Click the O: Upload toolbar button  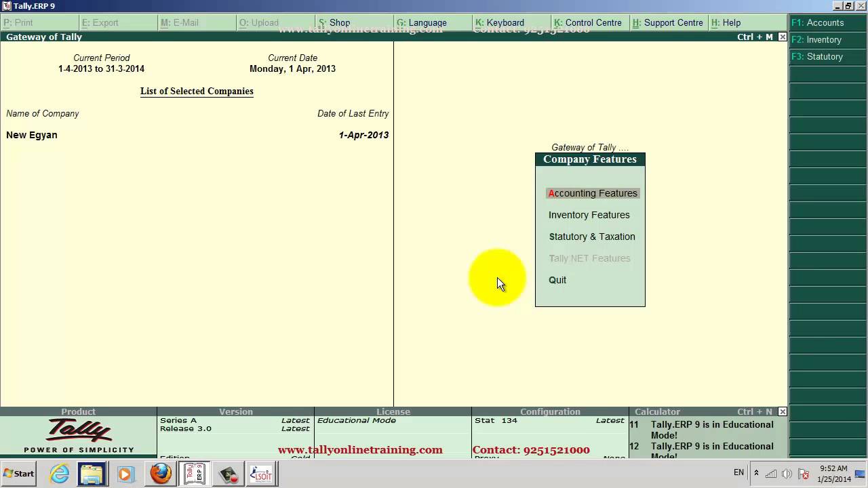coord(275,22)
